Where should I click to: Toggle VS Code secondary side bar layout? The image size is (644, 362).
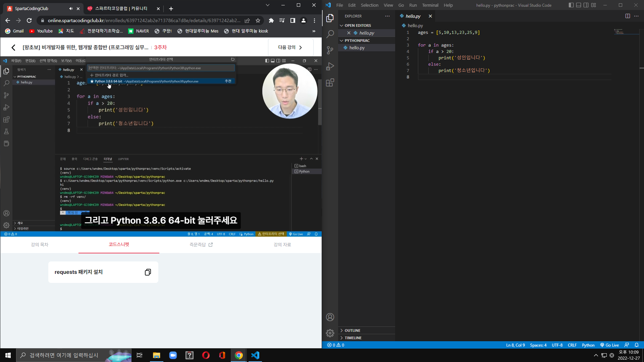point(586,5)
